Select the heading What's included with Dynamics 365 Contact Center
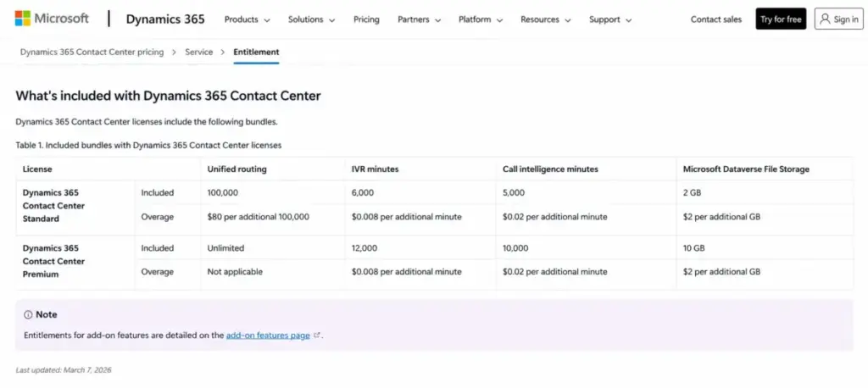Image resolution: width=868 pixels, height=388 pixels. [x=169, y=96]
